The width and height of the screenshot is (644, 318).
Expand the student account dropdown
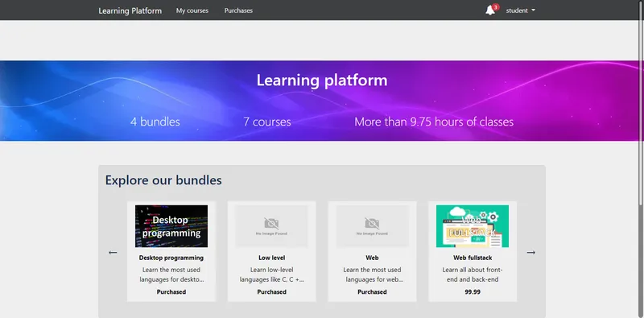coord(520,10)
